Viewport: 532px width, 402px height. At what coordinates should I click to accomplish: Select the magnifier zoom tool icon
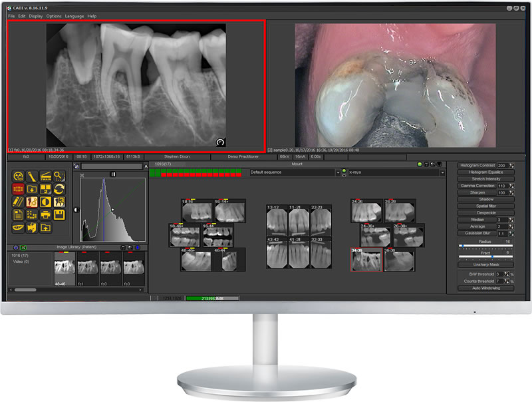(60, 176)
